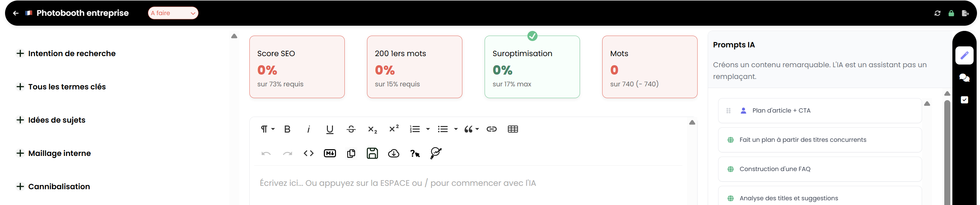Open the HTML code view

coord(309,153)
